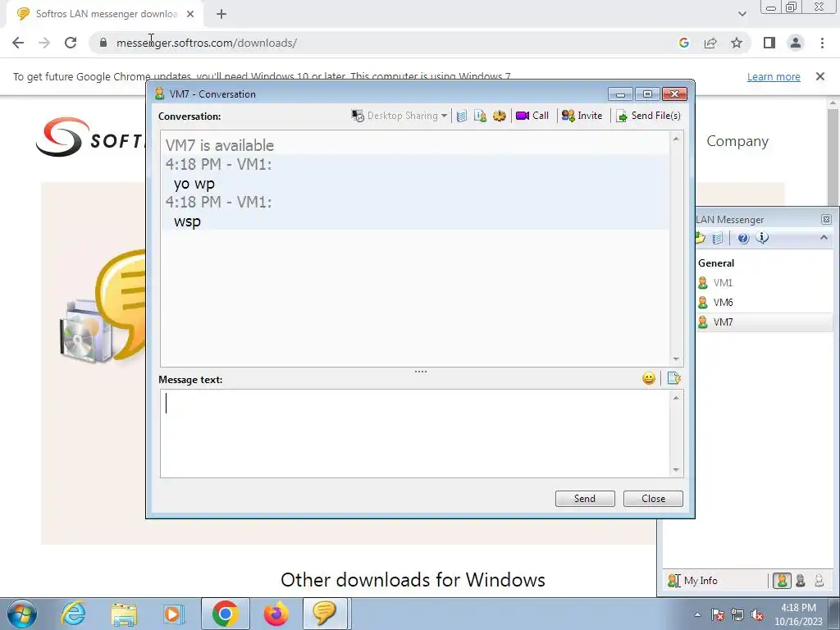This screenshot has height=630, width=840.
Task: Click Send File(s) in conversation toolbar
Action: coord(648,116)
